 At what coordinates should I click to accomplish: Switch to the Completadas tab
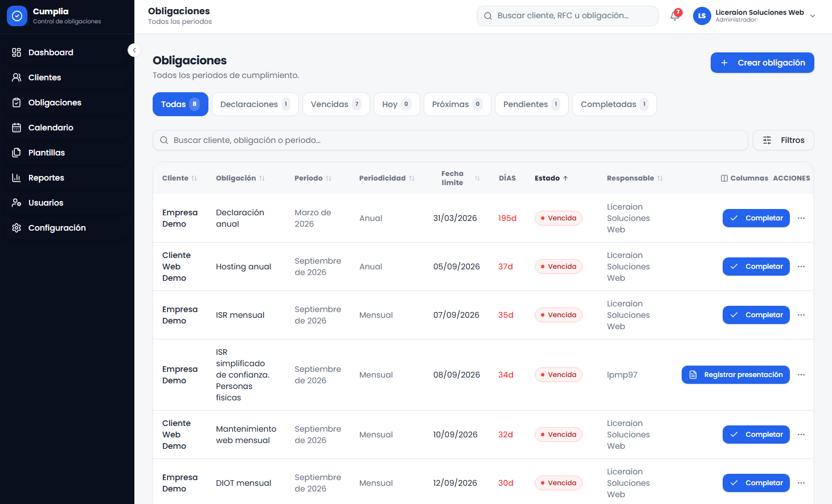pyautogui.click(x=614, y=104)
